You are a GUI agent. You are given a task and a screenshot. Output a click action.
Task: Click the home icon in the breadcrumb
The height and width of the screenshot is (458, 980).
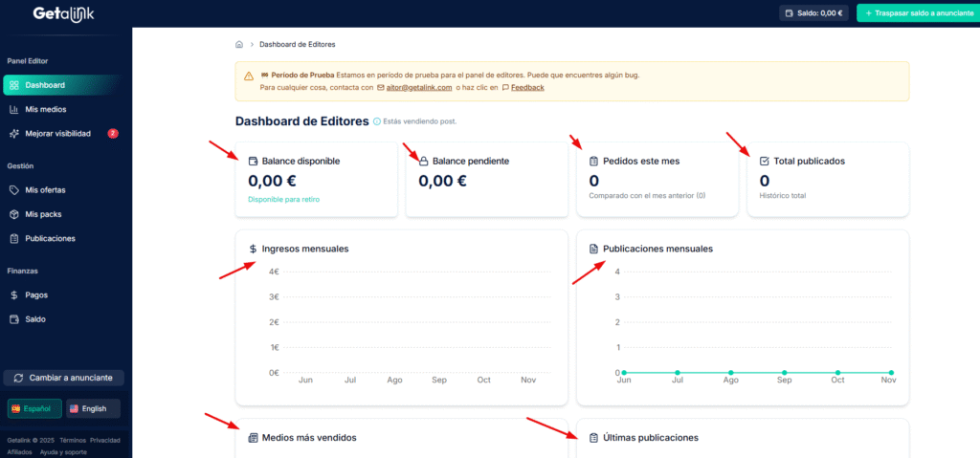point(238,44)
